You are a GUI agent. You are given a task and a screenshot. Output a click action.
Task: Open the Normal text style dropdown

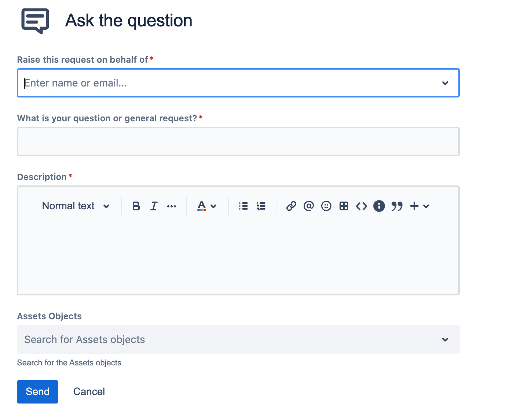[76, 206]
